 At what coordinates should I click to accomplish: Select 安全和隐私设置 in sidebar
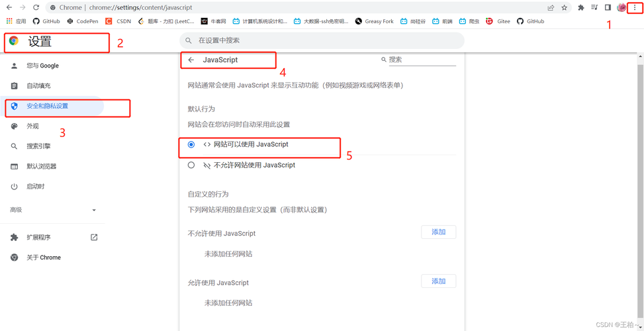[52, 106]
